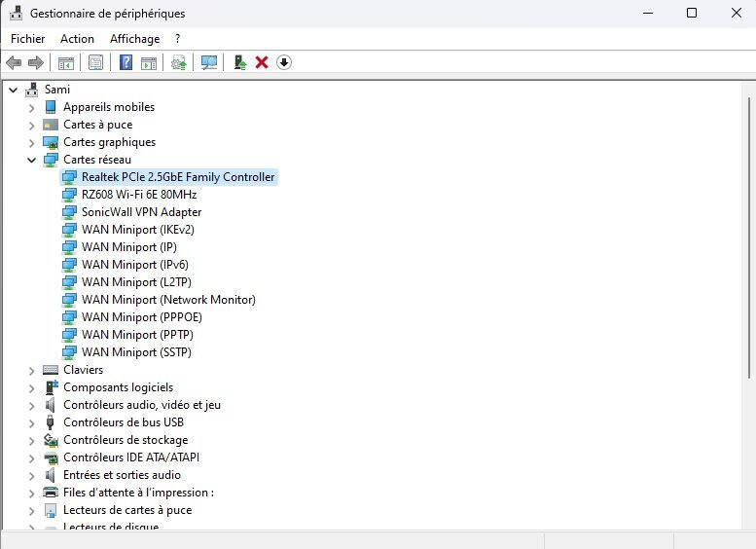Select RZ608 Wi-Fi 6E 80MHz

(139, 195)
